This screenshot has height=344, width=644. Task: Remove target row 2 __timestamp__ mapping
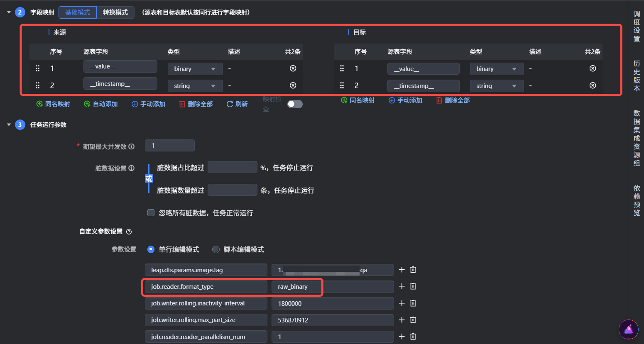click(593, 85)
